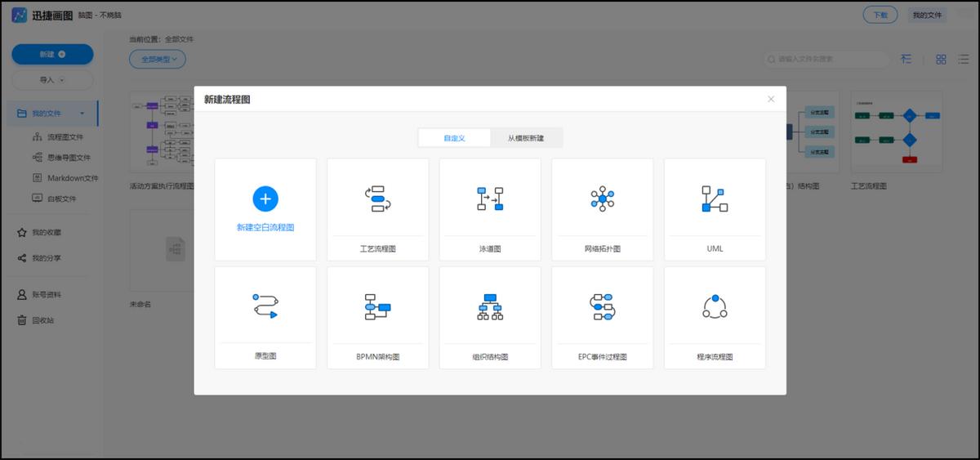Switch to the 从模板新建 tab
980x460 pixels.
point(527,138)
